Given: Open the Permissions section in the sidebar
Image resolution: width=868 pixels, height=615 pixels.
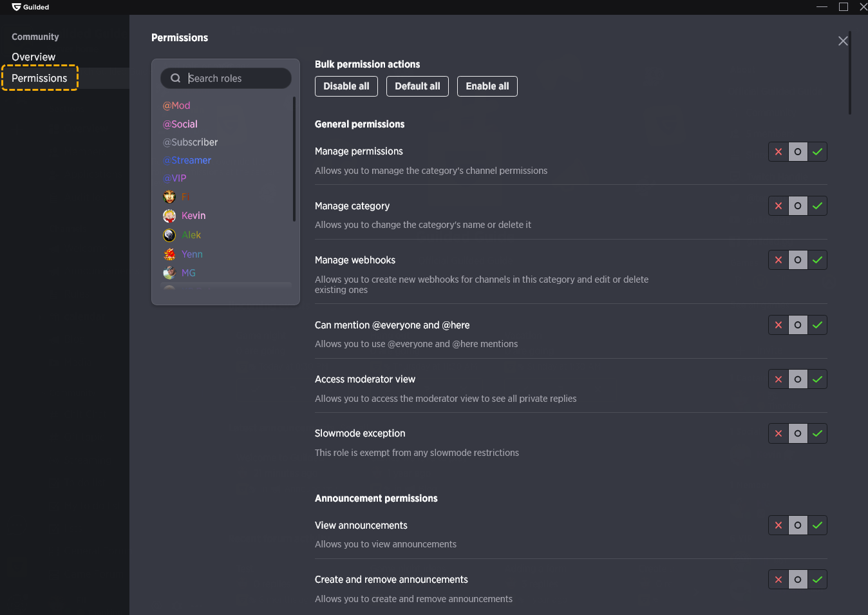Looking at the screenshot, I should (39, 79).
